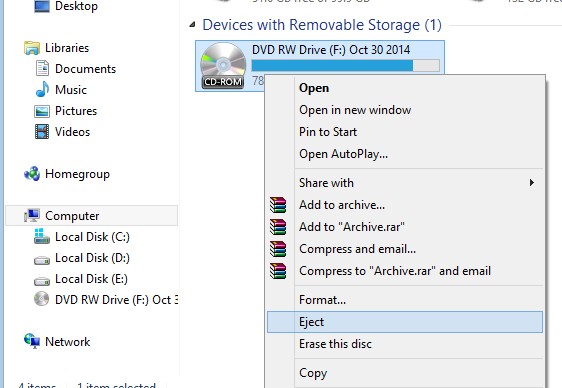Select Open in new window
562x388 pixels.
(x=405, y=110)
